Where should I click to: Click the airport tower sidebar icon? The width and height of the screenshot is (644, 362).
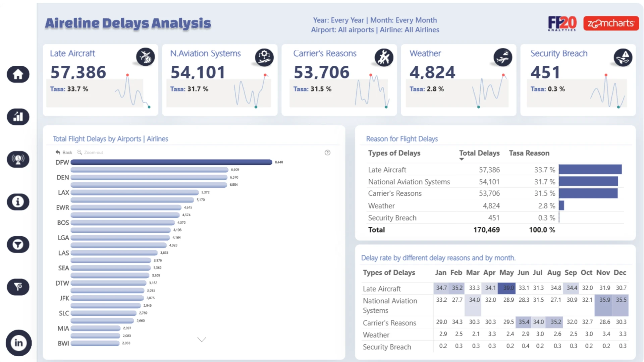click(x=18, y=159)
